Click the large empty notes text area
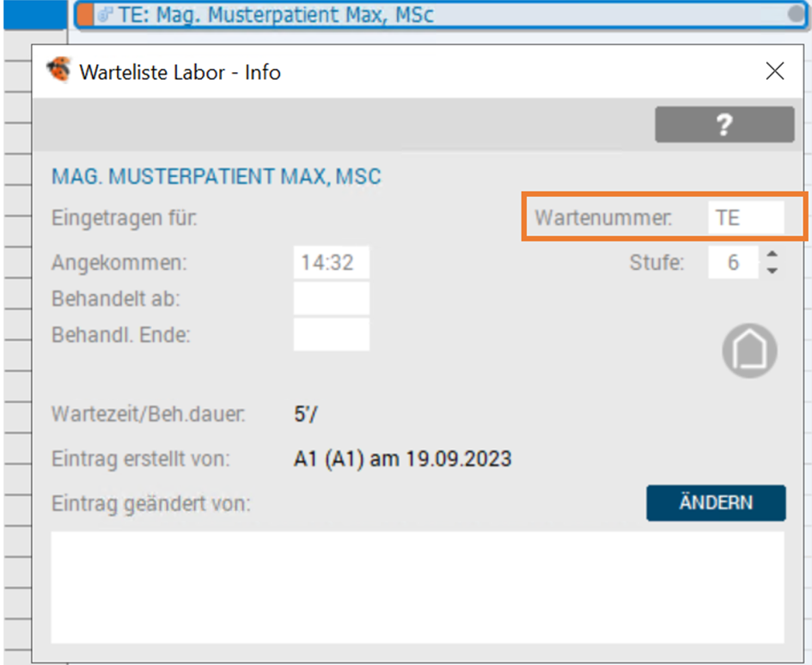 (418, 588)
